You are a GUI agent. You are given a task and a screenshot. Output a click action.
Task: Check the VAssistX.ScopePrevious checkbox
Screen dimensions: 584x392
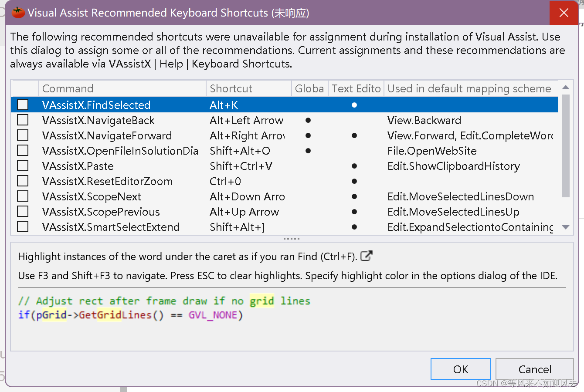coord(23,211)
